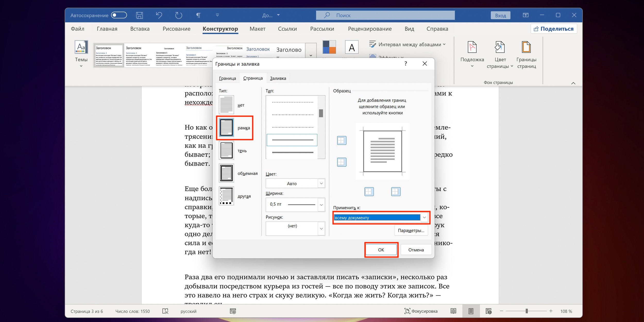Click the Параметры... button

click(x=411, y=231)
